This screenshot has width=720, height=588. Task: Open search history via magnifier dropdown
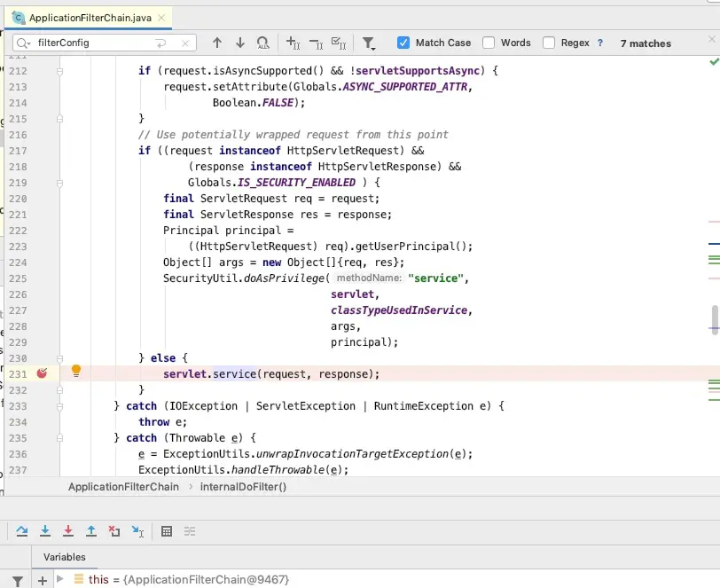23,43
